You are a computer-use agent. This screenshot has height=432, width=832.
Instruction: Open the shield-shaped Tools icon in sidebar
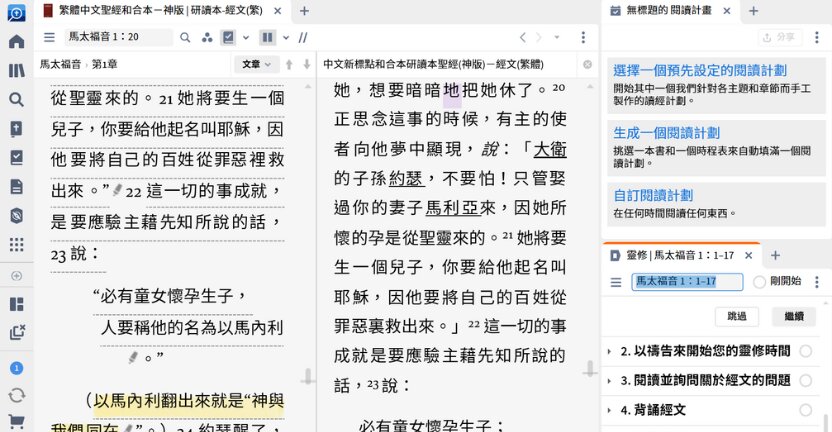pyautogui.click(x=16, y=215)
